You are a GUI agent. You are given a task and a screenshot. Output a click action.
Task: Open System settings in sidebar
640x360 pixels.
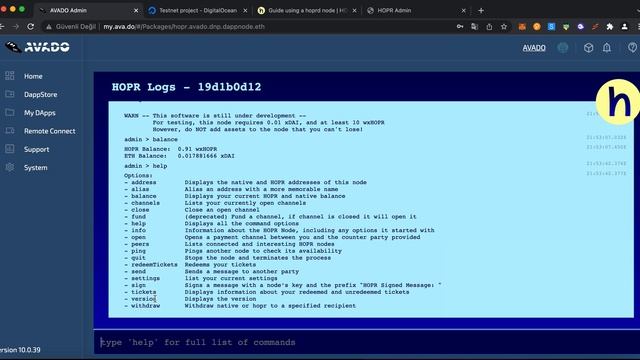click(36, 168)
